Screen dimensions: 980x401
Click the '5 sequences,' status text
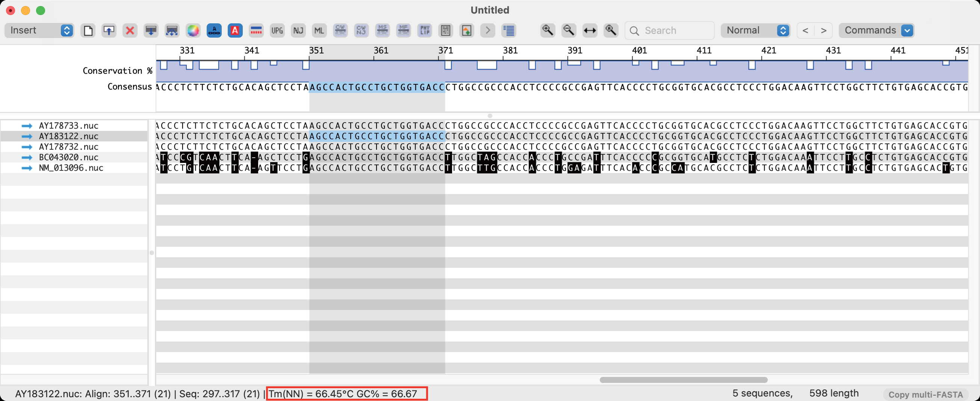coord(762,393)
